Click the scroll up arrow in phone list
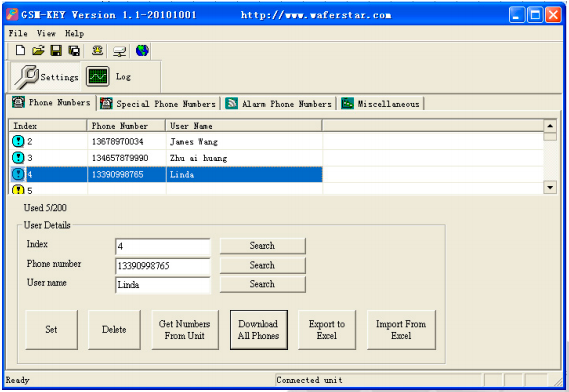Viewport: 569px width, 392px height. point(550,126)
